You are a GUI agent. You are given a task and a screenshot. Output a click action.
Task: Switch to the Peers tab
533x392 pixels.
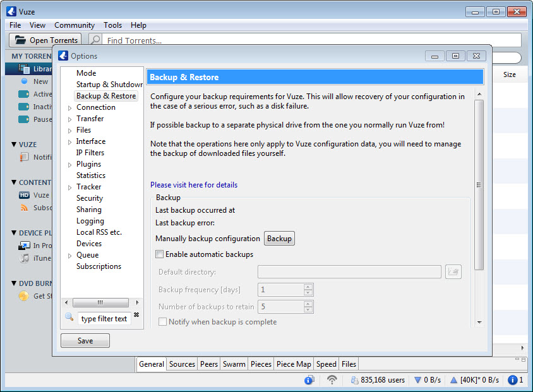(208, 364)
